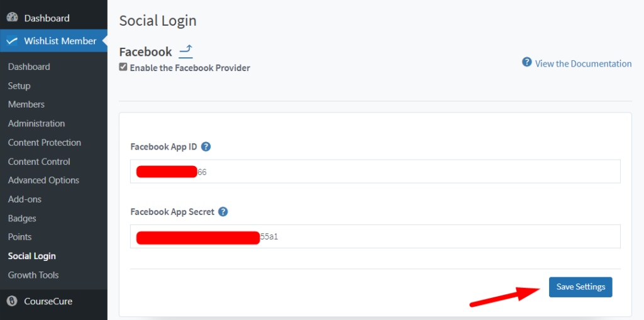Image resolution: width=644 pixels, height=320 pixels.
Task: Open Members submenu item
Action: coord(26,104)
